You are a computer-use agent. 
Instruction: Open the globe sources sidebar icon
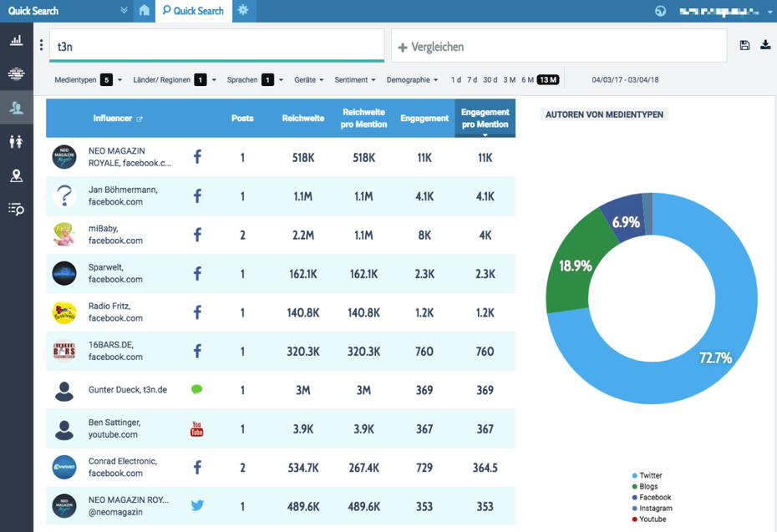17,73
